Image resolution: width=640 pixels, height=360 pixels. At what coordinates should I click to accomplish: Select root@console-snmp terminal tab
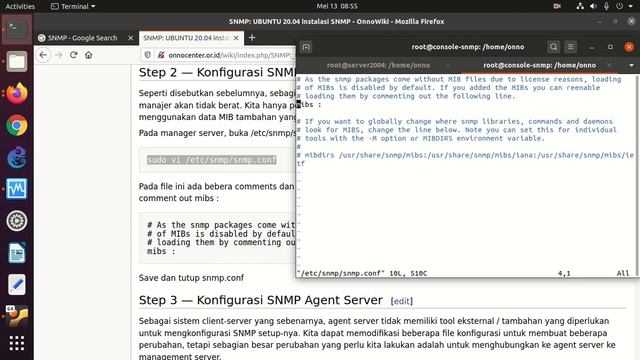[539, 65]
